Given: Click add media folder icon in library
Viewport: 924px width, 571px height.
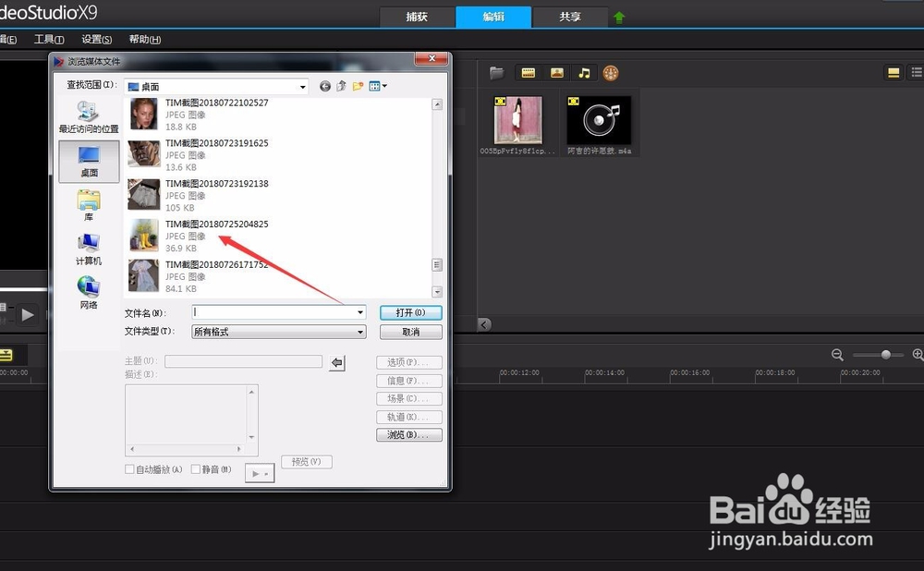Looking at the screenshot, I should point(497,73).
